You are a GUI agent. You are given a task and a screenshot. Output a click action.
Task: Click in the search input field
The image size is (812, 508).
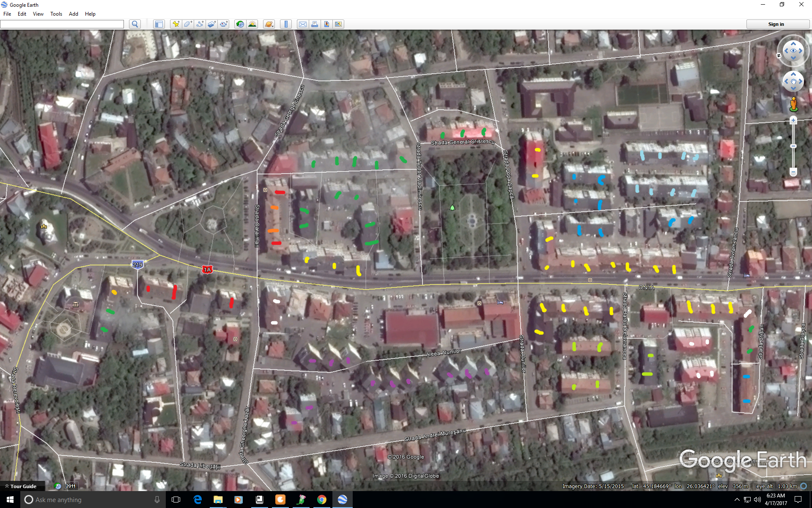62,24
